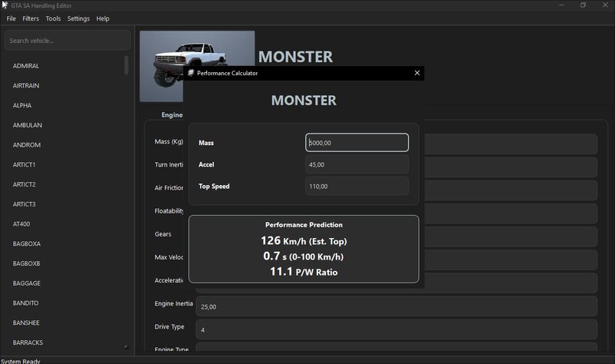
Task: Select BANDITO in the vehicle list
Action: pos(25,303)
